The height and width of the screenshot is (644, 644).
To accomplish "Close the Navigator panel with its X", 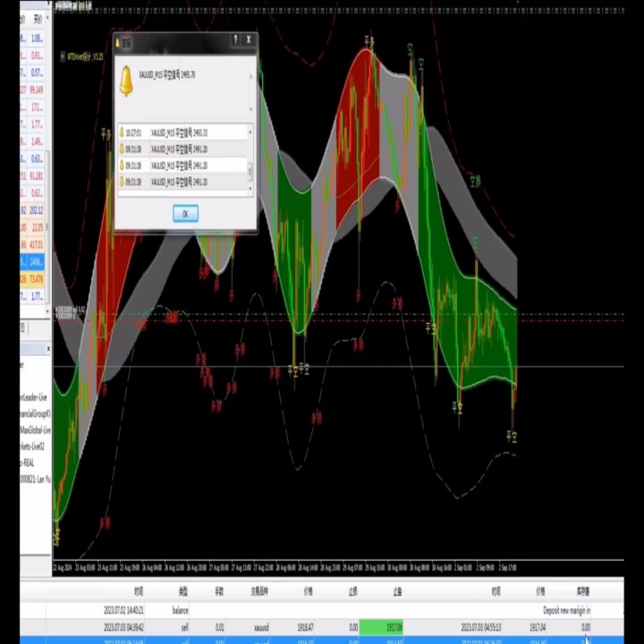I will coord(48,349).
